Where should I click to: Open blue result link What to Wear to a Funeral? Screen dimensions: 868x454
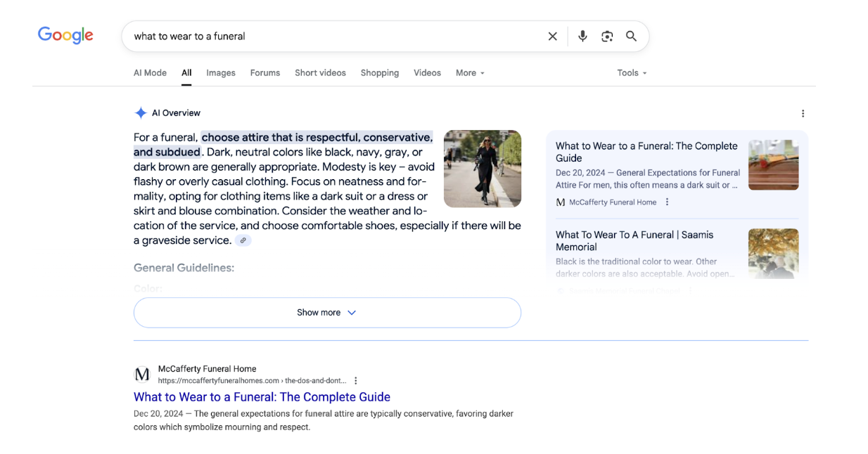(x=262, y=397)
